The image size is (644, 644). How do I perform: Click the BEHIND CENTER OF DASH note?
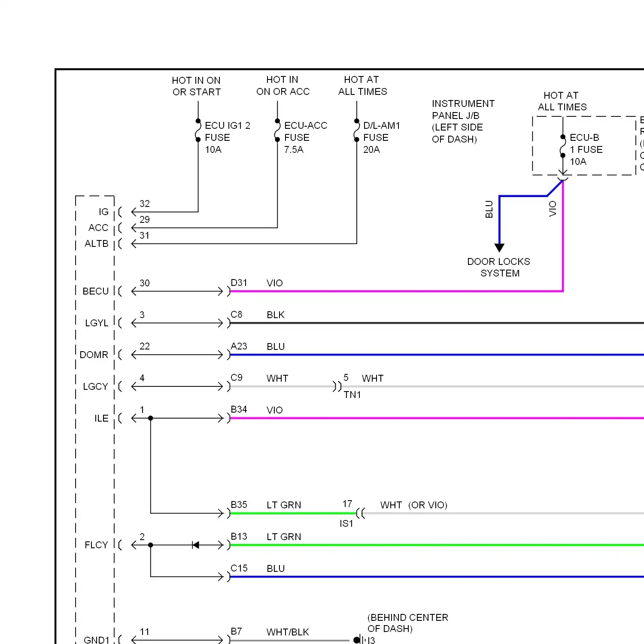point(407,623)
